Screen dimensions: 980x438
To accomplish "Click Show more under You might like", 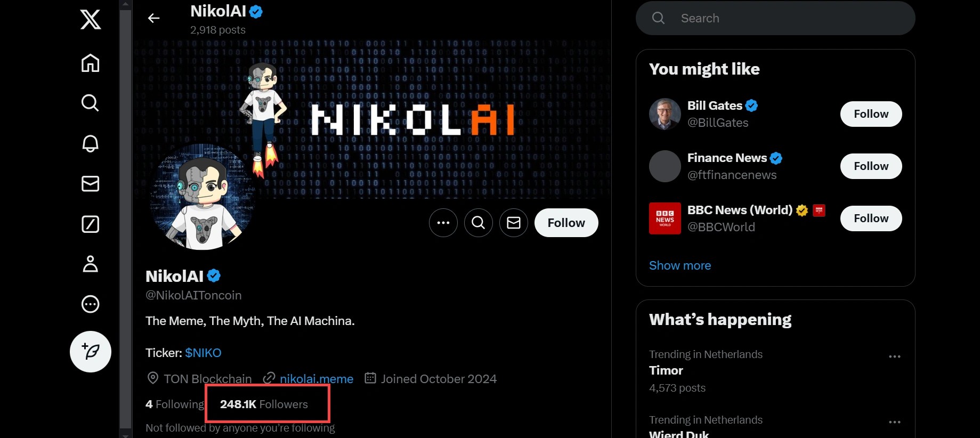I will point(680,265).
